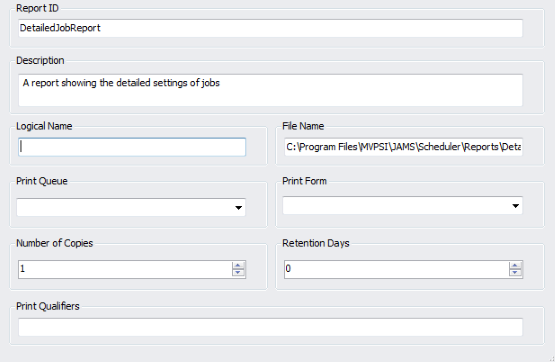555x362 pixels.
Task: Open the Print Form dropdown arrow
Action: pos(516,206)
